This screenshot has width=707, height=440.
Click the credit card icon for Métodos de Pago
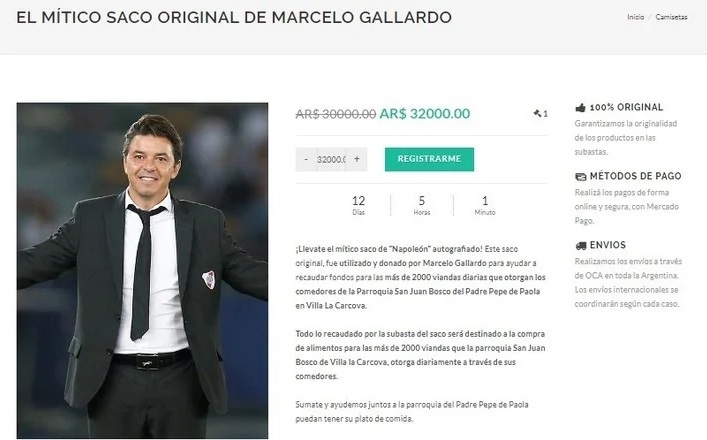[x=580, y=176]
